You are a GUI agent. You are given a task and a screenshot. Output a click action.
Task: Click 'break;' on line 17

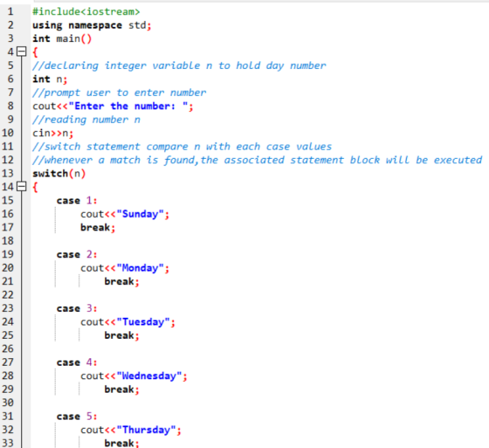[x=98, y=227]
